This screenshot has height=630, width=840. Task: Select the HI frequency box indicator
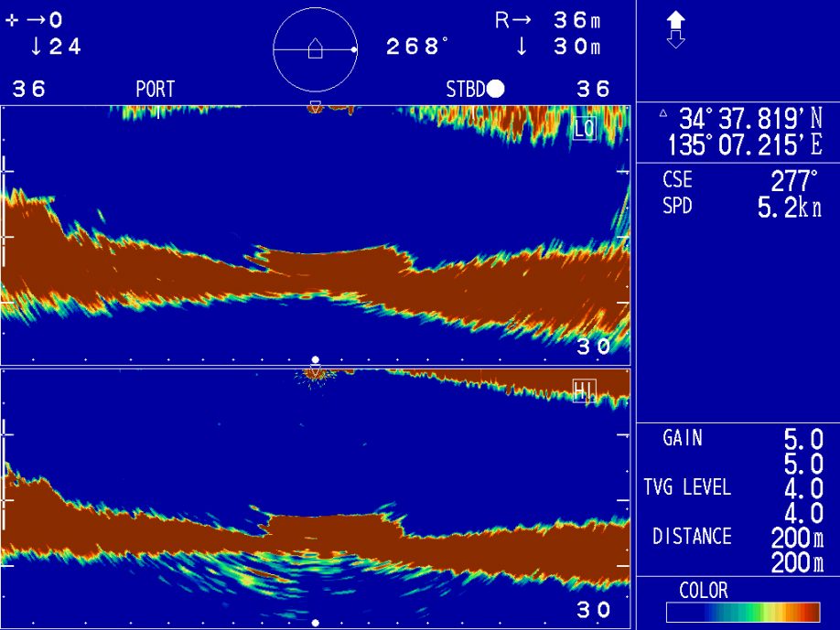click(584, 391)
